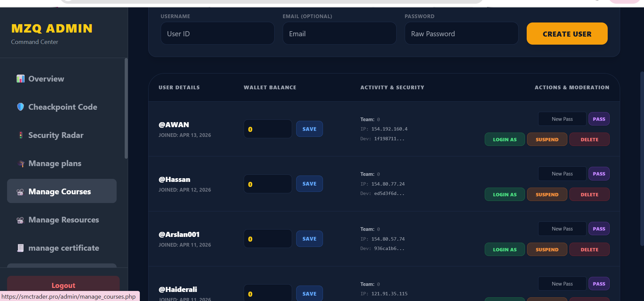The width and height of the screenshot is (644, 301).
Task: Click the manage certificate document icon
Action: pyautogui.click(x=21, y=248)
